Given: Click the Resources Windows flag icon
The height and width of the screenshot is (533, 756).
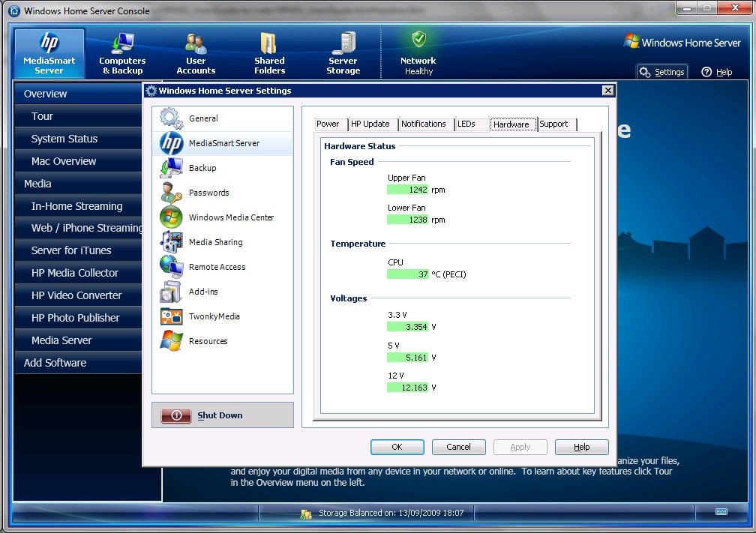Looking at the screenshot, I should [x=172, y=340].
